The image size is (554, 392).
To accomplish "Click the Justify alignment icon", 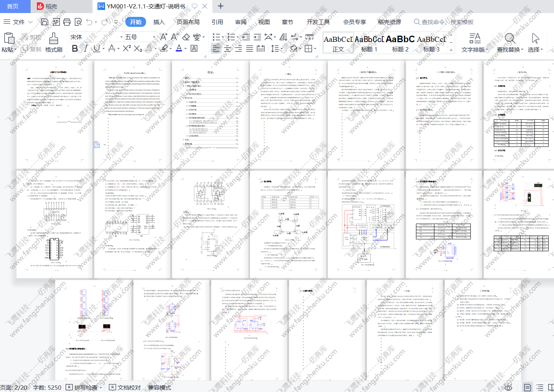I will [x=250, y=48].
